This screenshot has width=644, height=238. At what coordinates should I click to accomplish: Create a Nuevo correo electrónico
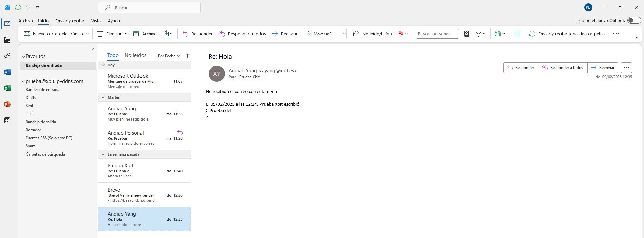[53, 34]
